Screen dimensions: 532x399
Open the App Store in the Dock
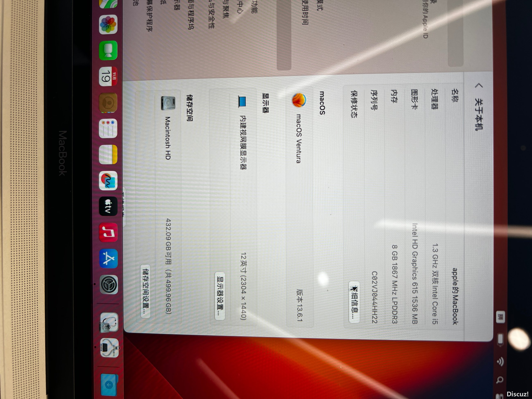pyautogui.click(x=108, y=259)
